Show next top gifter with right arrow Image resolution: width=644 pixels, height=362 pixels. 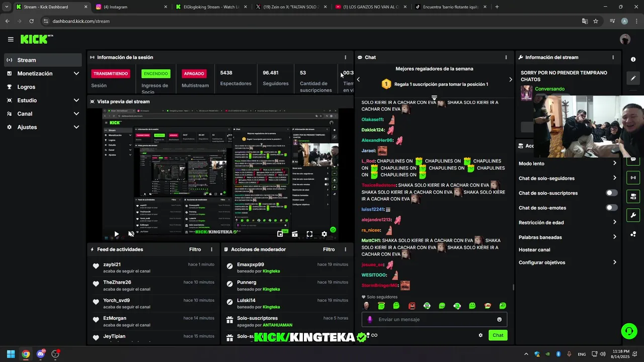(x=510, y=79)
